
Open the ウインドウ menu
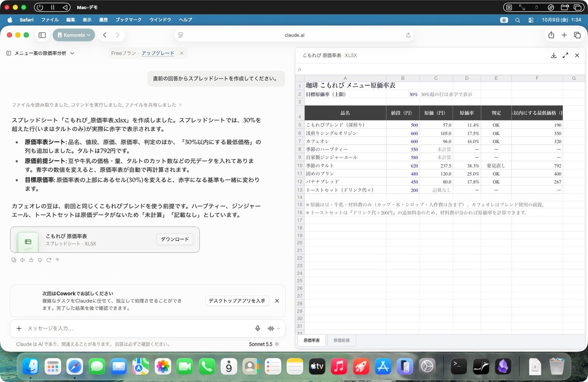pyautogui.click(x=160, y=20)
